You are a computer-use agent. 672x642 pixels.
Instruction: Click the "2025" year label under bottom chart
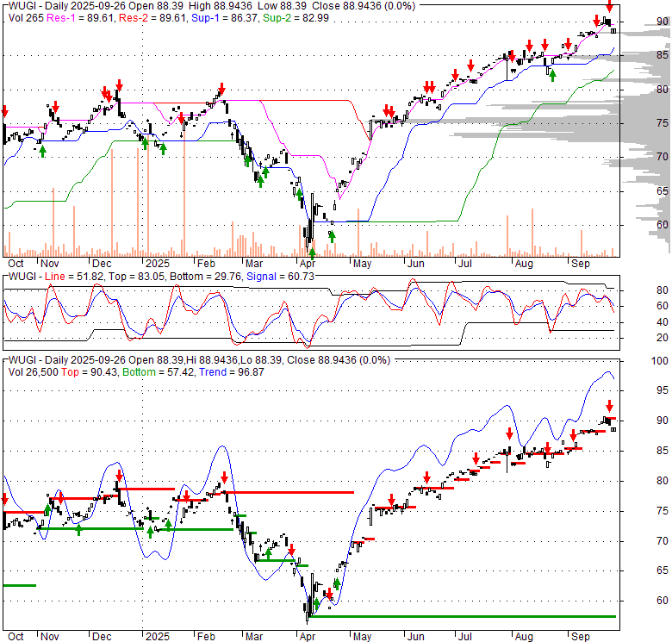point(157,637)
